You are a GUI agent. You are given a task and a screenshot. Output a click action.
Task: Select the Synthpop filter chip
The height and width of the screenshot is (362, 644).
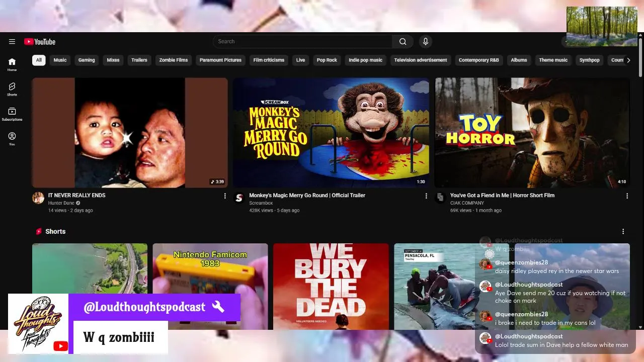point(589,60)
